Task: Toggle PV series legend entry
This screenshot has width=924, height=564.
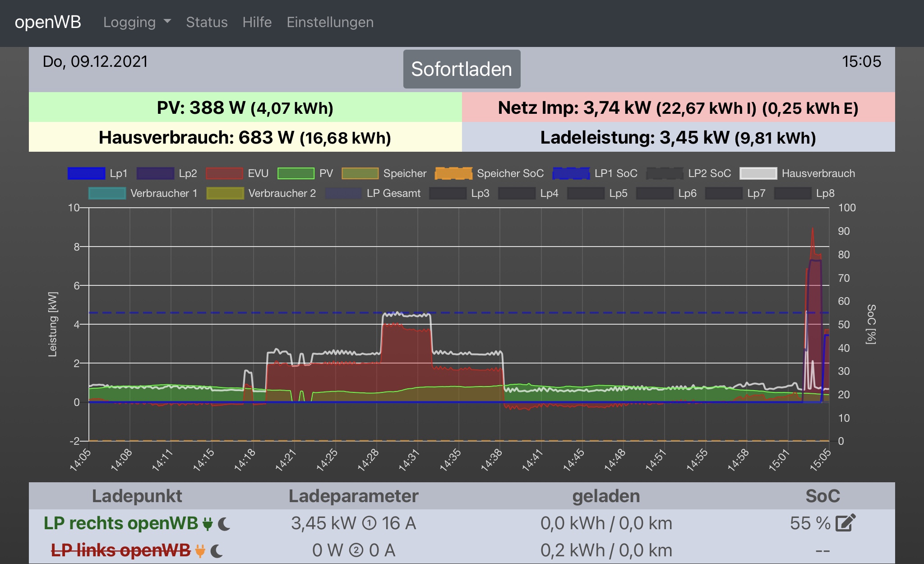Action: tap(296, 173)
